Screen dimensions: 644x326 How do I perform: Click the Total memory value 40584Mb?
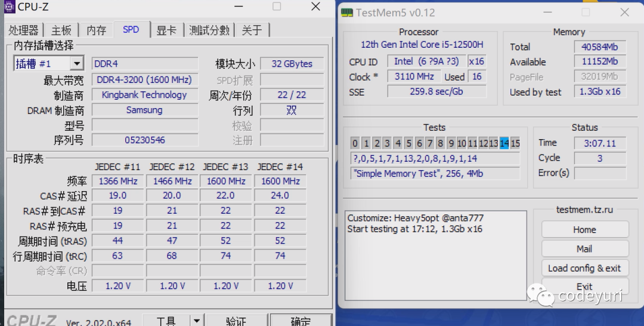tap(600, 47)
